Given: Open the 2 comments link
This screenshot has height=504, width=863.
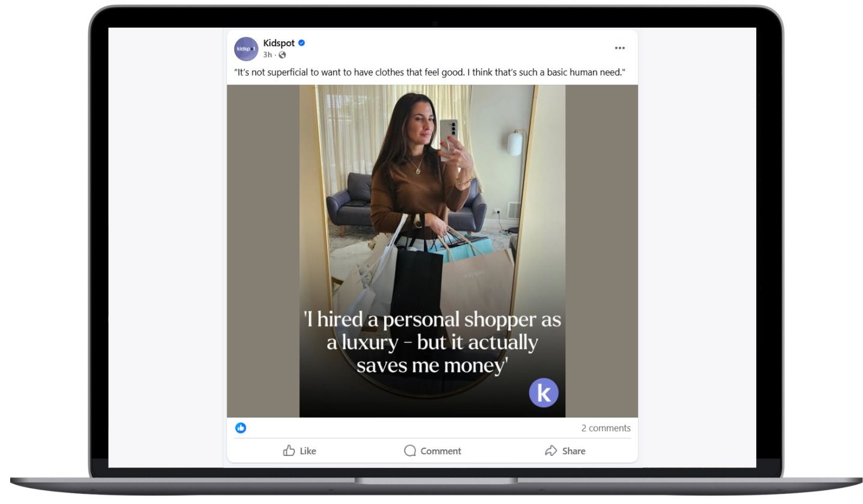Looking at the screenshot, I should [x=606, y=428].
